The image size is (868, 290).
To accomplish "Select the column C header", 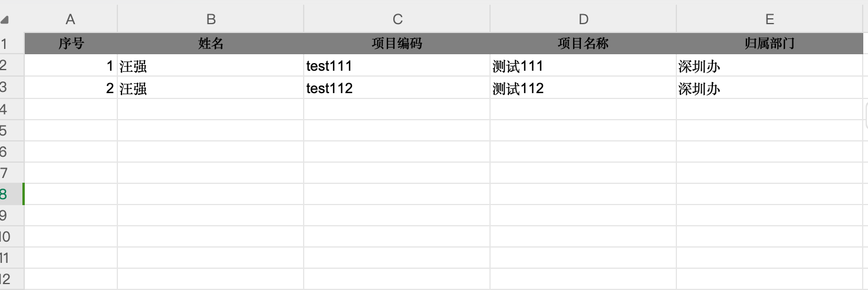I will 397,19.
